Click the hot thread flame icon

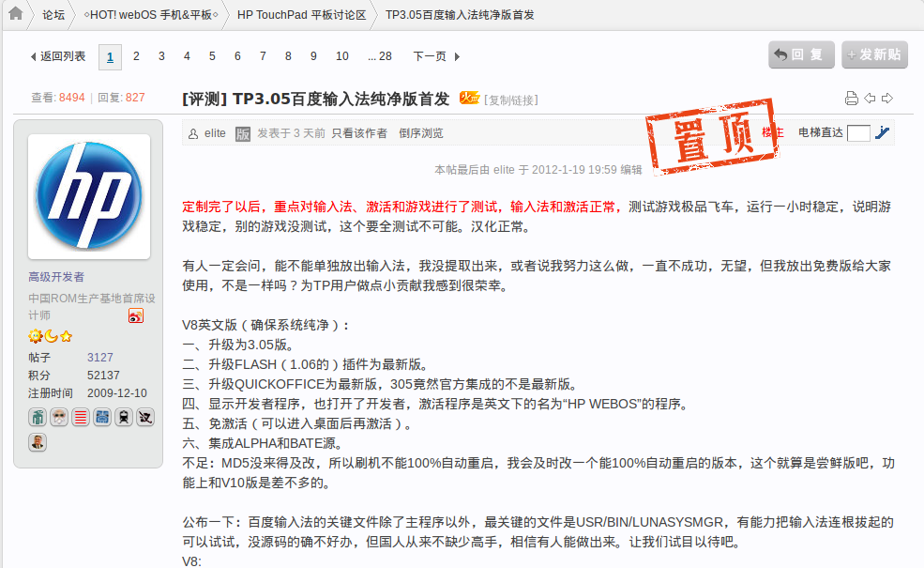pos(469,98)
